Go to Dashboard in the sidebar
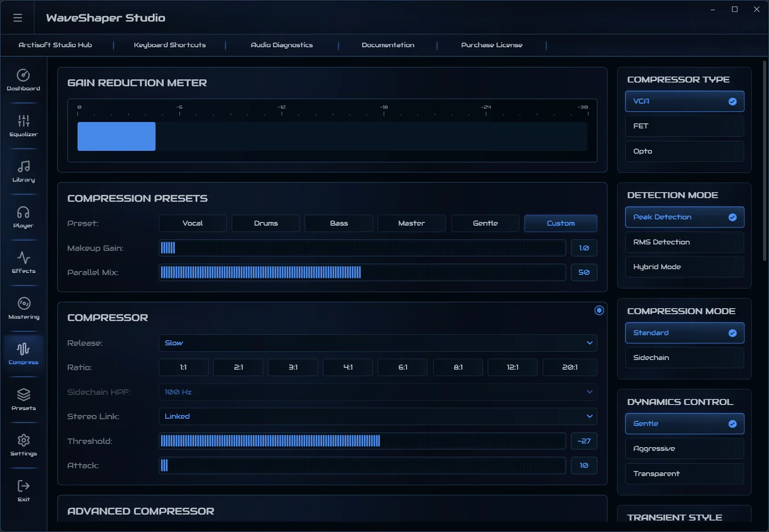The width and height of the screenshot is (769, 532). (x=23, y=80)
